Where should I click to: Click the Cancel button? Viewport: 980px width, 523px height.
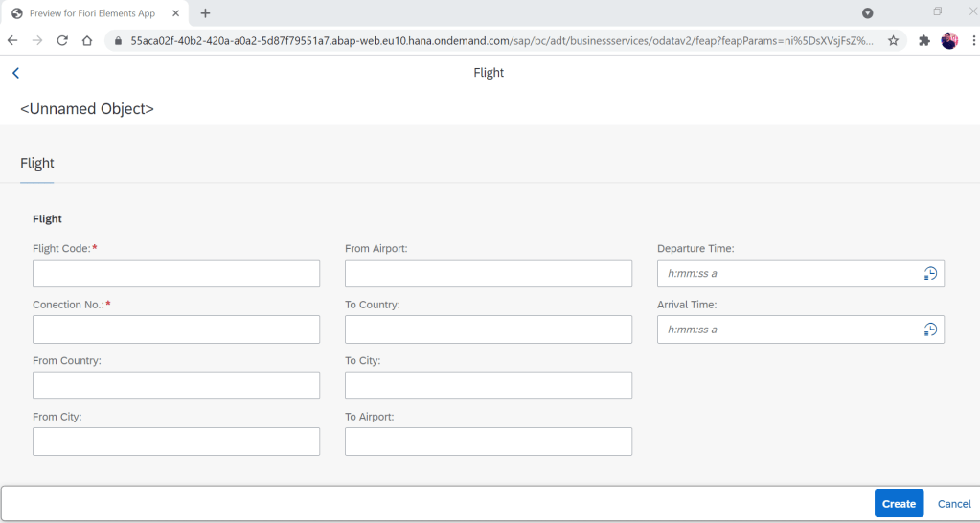point(954,504)
